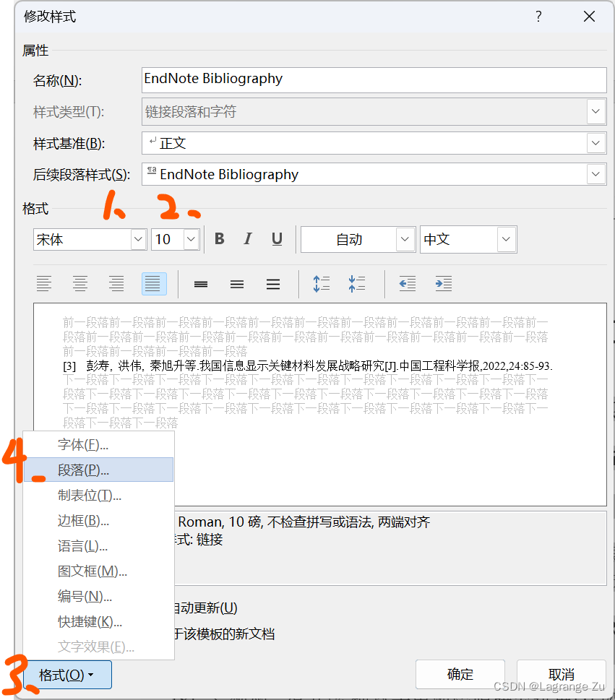The height and width of the screenshot is (700, 615).
Task: Click the 确定 button
Action: point(460,674)
